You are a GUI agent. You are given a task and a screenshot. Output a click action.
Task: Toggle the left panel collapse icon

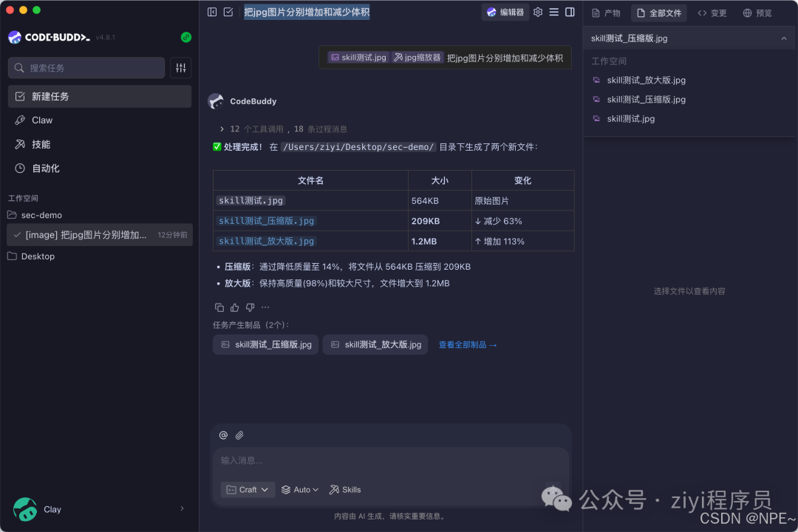click(211, 12)
